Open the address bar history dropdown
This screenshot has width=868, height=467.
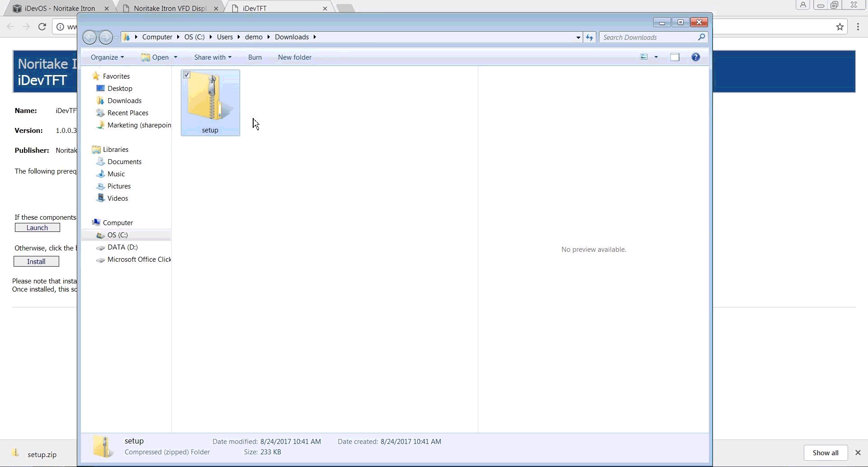(x=578, y=38)
